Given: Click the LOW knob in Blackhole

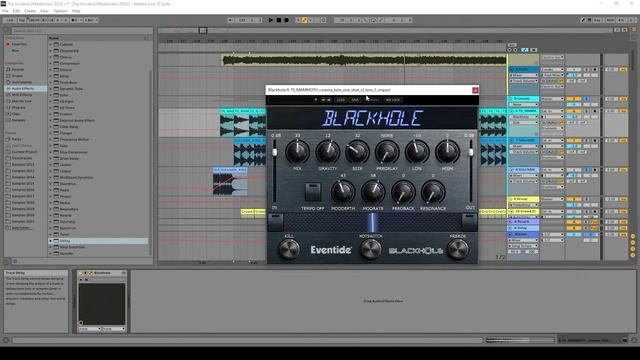Looking at the screenshot, I should click(x=417, y=152).
